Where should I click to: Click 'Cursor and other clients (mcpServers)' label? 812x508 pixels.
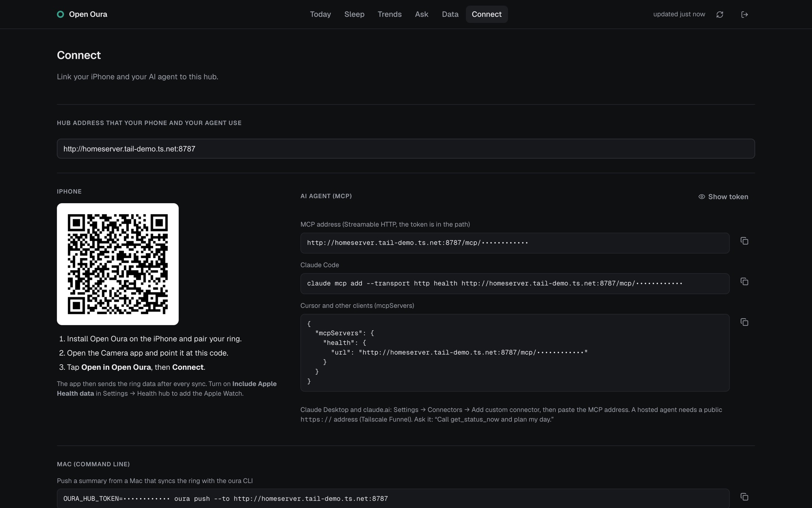357,306
